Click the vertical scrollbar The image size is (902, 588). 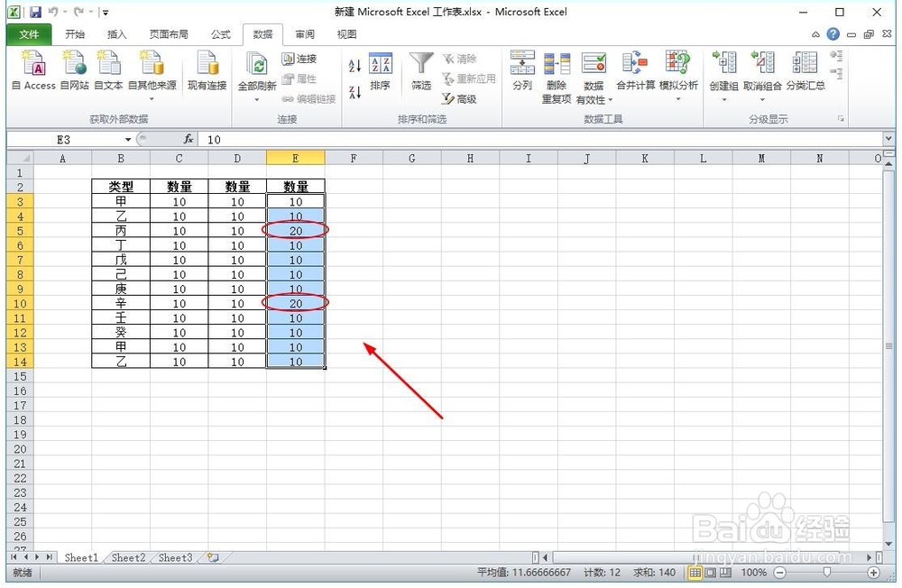(889, 345)
